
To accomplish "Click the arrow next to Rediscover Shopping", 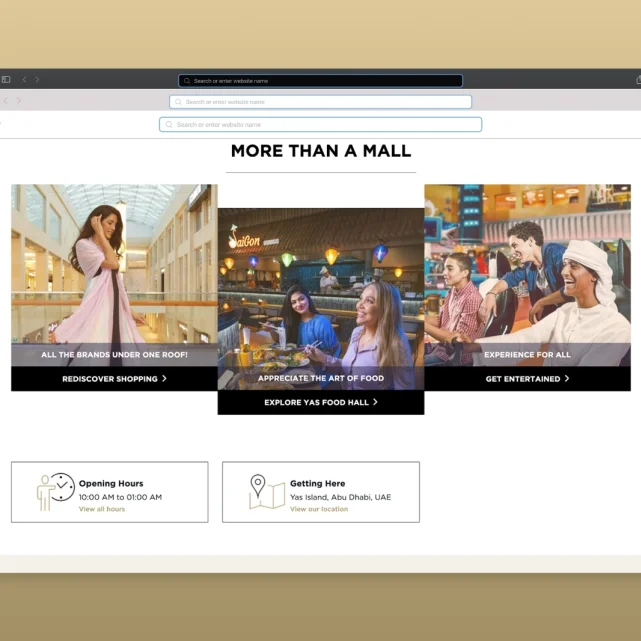I will (x=165, y=379).
